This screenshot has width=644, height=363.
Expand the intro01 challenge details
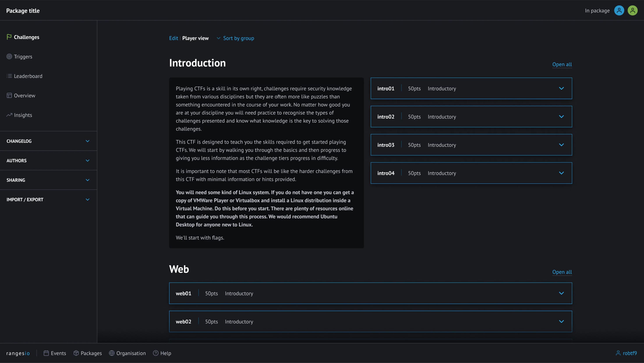pyautogui.click(x=561, y=88)
